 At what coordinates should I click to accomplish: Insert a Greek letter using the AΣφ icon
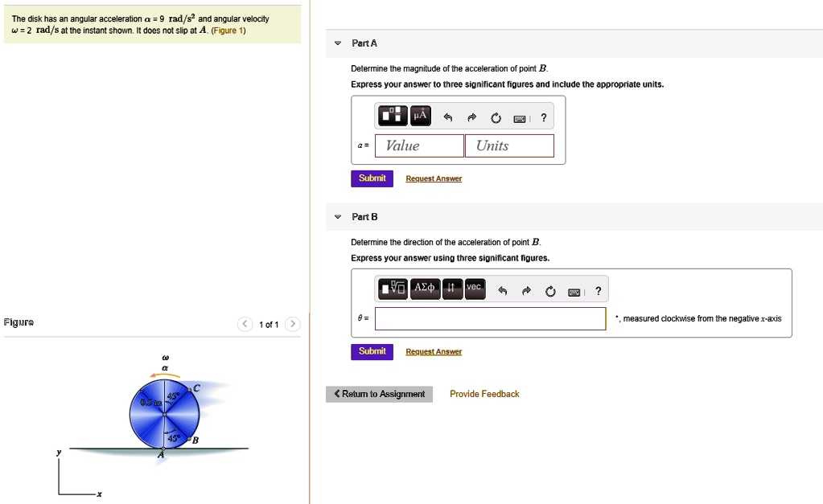425,289
